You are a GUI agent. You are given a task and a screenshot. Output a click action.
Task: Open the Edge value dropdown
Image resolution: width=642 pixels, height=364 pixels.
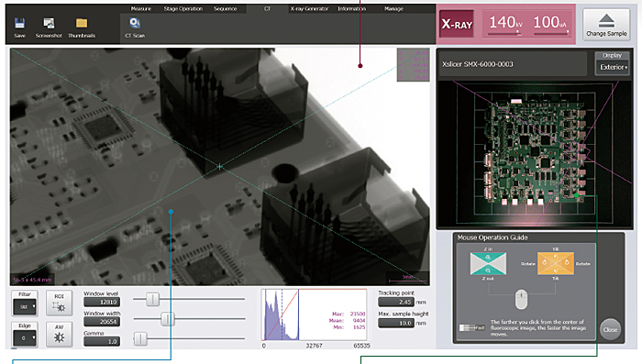(x=25, y=337)
